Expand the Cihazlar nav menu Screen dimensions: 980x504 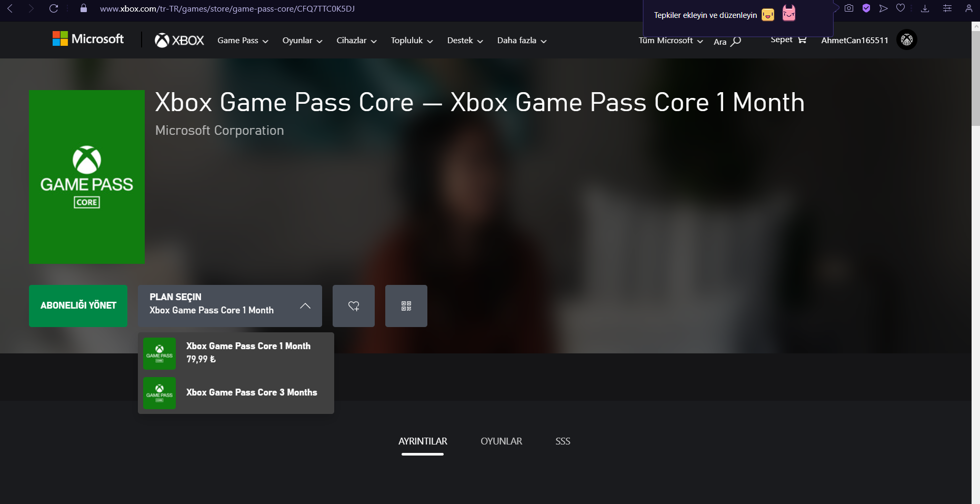click(356, 41)
